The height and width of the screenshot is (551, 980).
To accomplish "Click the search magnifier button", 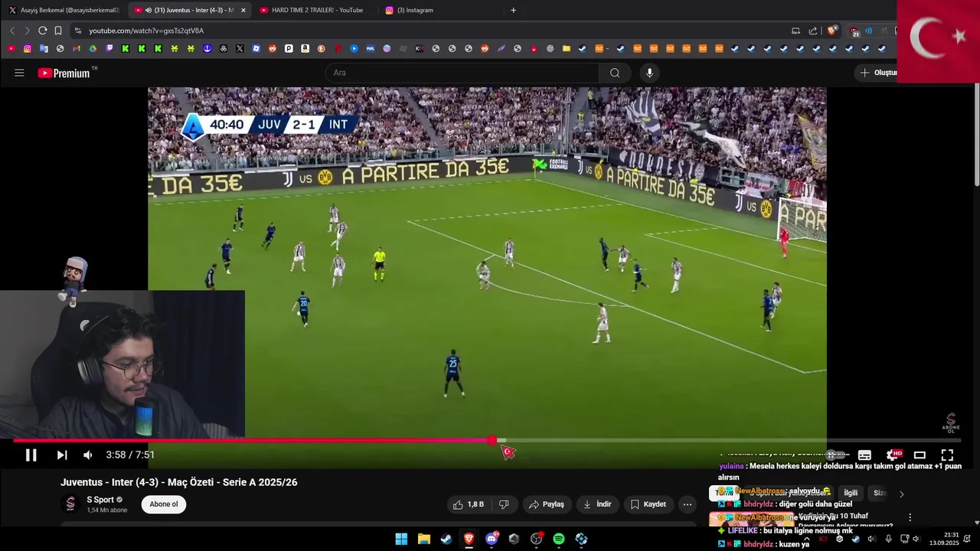I will pyautogui.click(x=615, y=73).
